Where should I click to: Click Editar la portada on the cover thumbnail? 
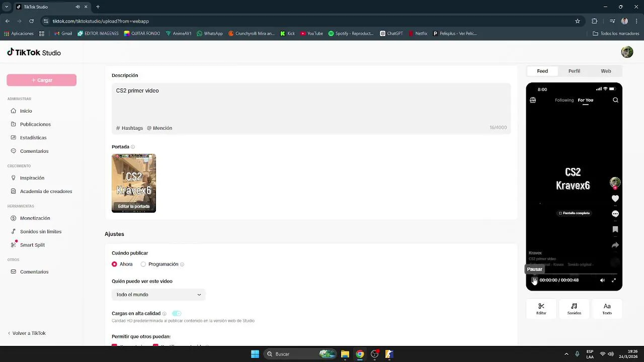[x=134, y=206]
